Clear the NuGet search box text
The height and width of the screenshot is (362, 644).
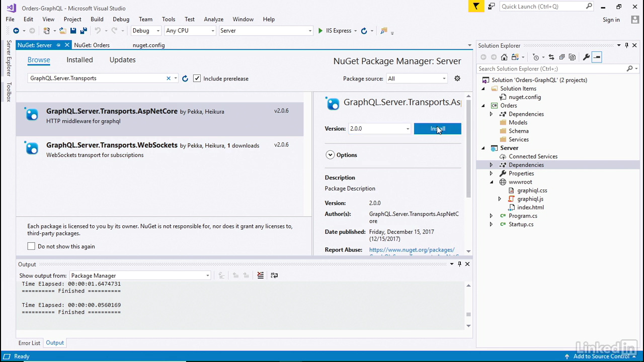click(x=169, y=78)
